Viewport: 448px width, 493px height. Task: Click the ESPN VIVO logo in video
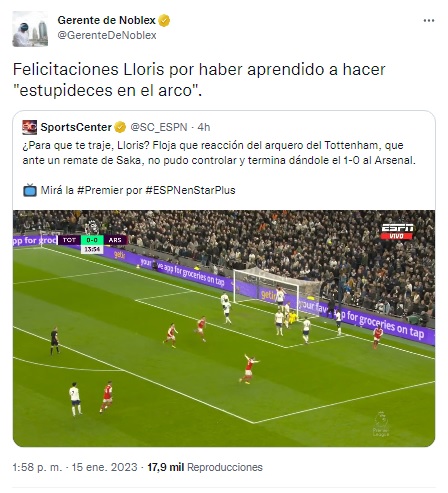pyautogui.click(x=397, y=232)
